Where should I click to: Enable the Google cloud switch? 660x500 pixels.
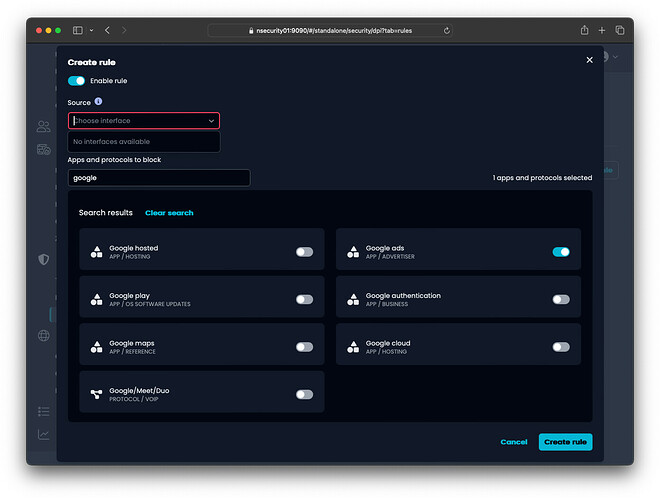(x=561, y=347)
